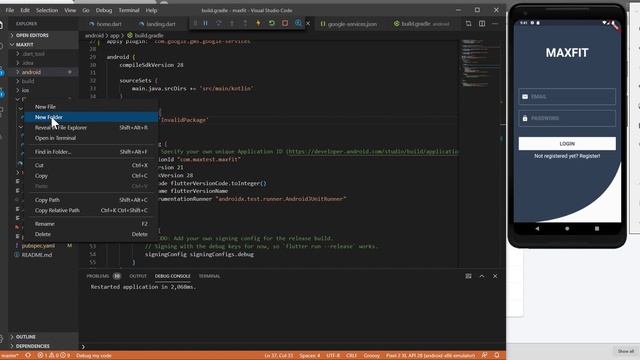Select Find in Folder option
This screenshot has width=640, height=360.
coord(91,152)
